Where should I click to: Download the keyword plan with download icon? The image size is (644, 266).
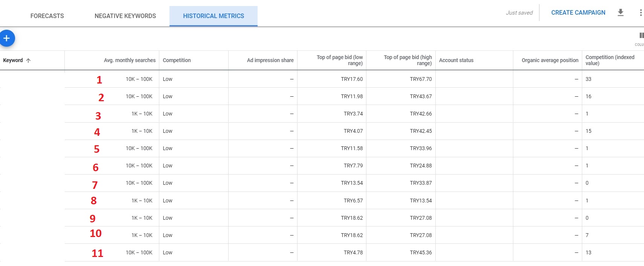tap(621, 12)
